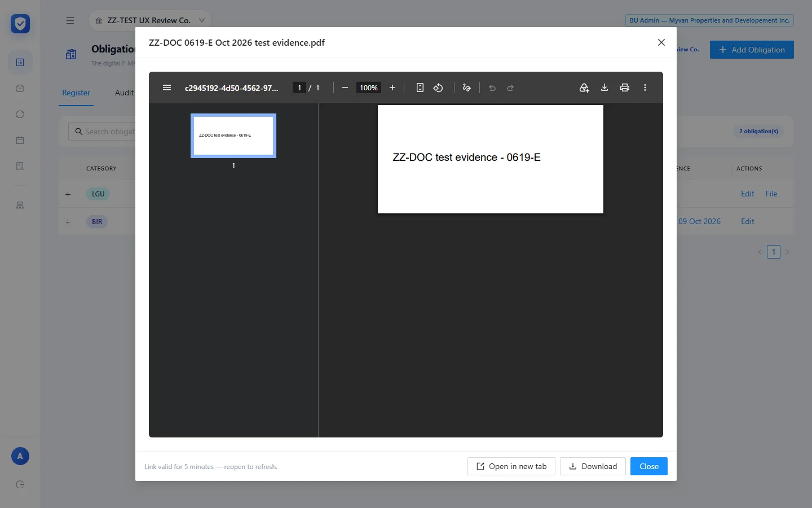
Task: Open the user avatar A
Action: (20, 456)
